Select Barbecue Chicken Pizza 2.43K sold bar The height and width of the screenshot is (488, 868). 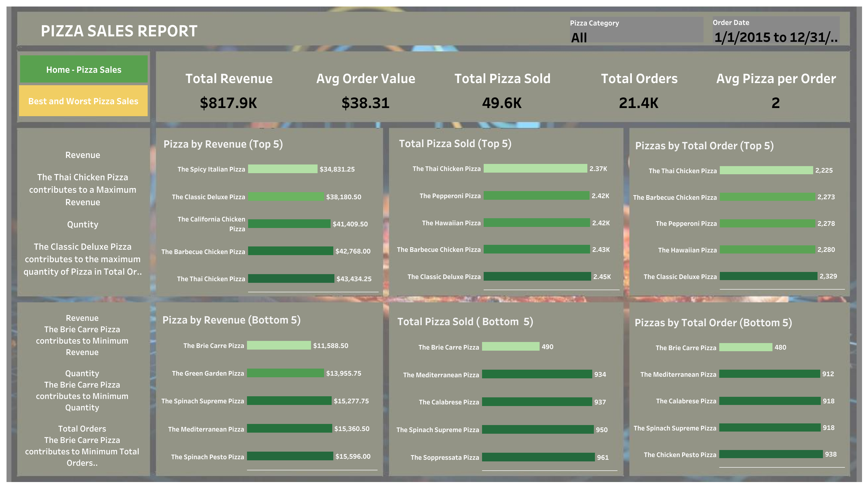[x=537, y=249]
